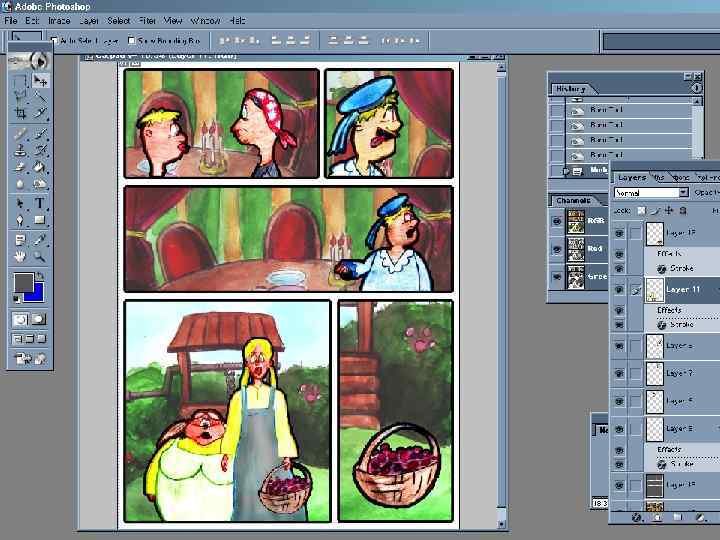The width and height of the screenshot is (720, 540).
Task: Open the Filter menu
Action: [147, 21]
